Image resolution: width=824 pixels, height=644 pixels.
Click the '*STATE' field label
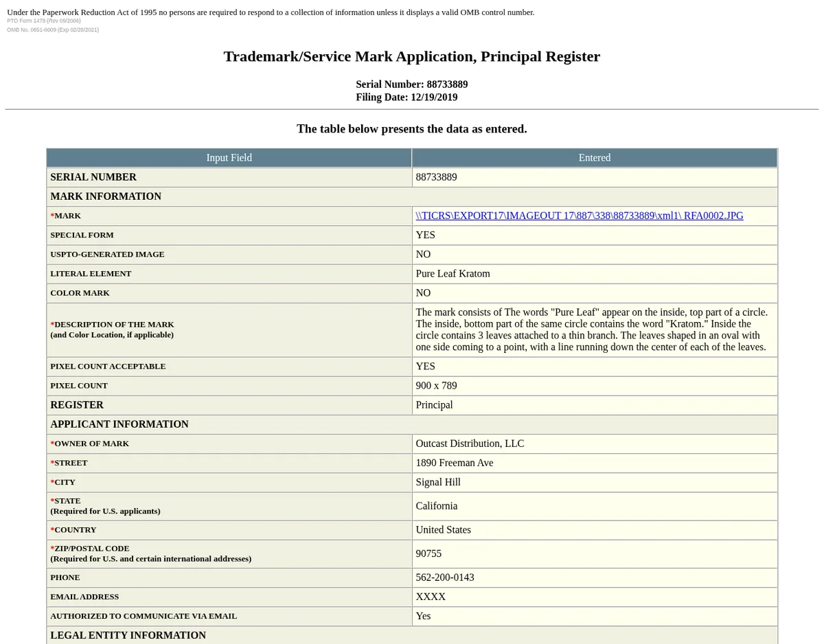[65, 501]
